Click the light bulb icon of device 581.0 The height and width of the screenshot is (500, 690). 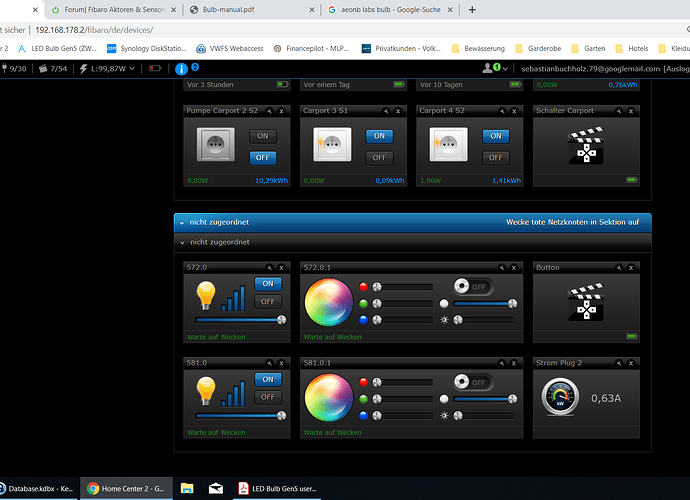tap(206, 390)
